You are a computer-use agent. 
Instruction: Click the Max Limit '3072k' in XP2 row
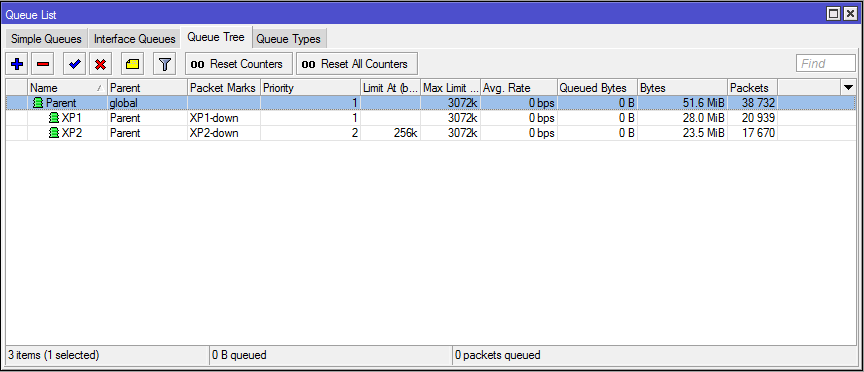coord(462,133)
